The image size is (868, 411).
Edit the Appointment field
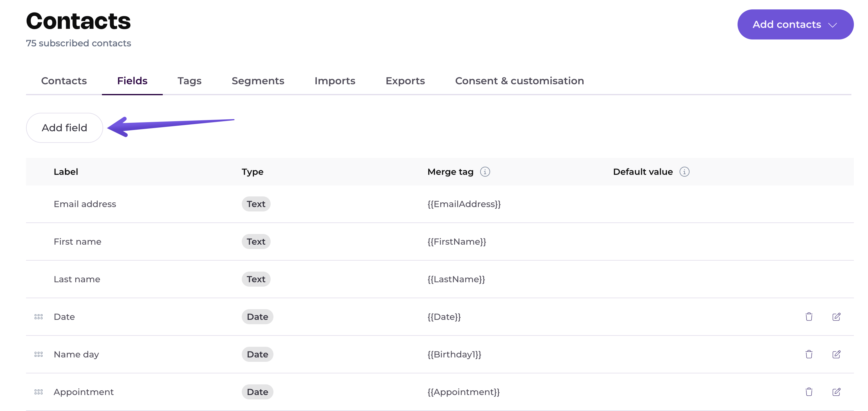836,392
